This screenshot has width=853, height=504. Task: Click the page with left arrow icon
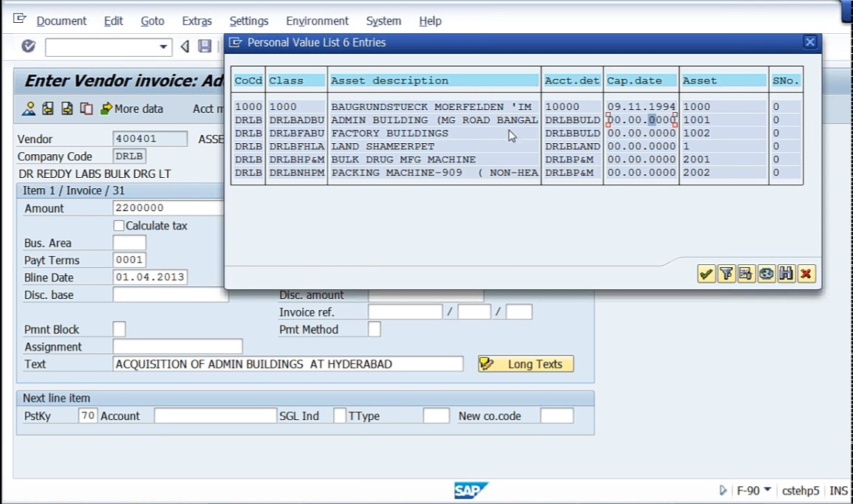[48, 108]
